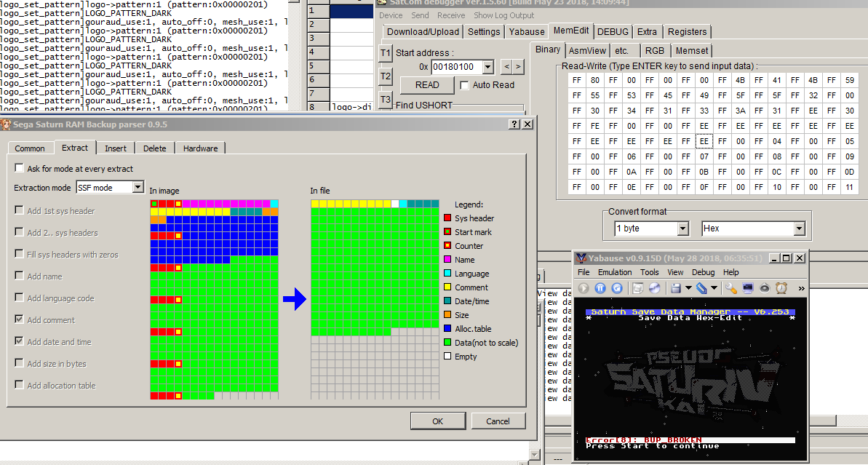Open Extraction mode SSF mode dropdown
Image resolution: width=868 pixels, height=465 pixels.
[x=138, y=188]
